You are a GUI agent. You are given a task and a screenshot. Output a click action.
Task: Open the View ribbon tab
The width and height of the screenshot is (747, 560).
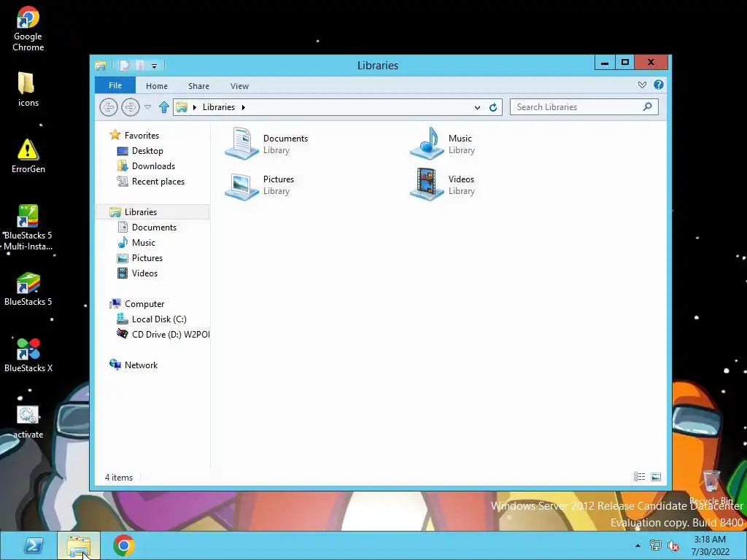pyautogui.click(x=239, y=86)
